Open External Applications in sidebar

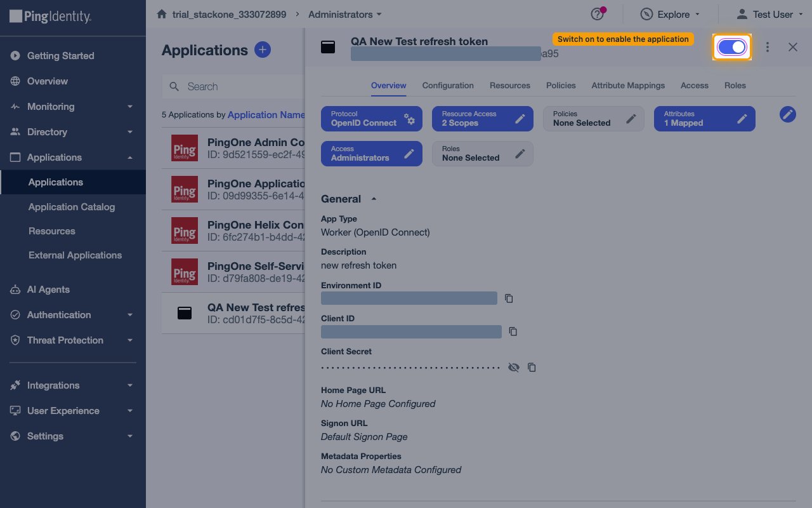(x=75, y=255)
